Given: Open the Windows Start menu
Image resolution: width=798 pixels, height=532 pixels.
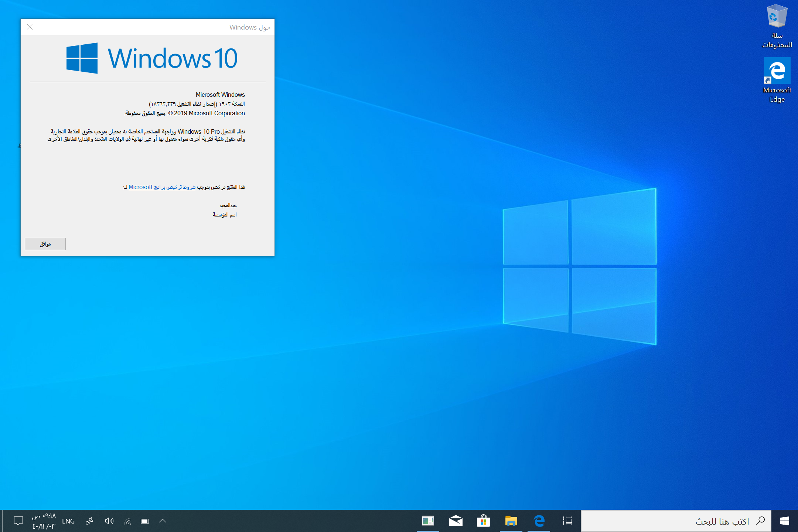Looking at the screenshot, I should click(785, 521).
